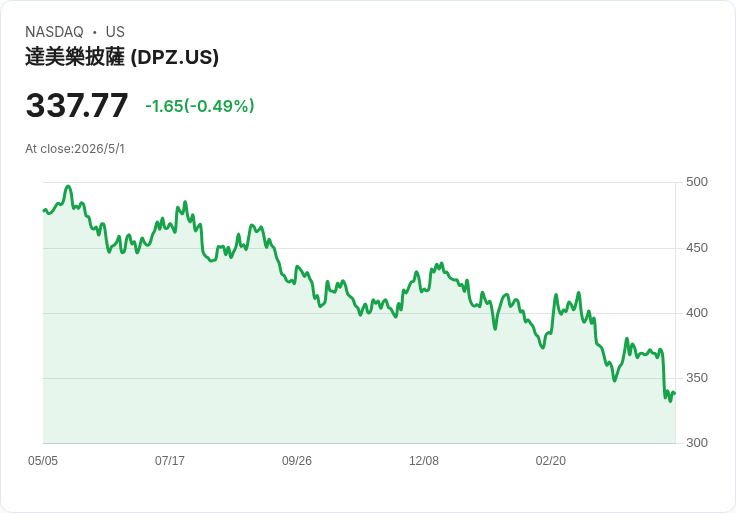Click the latest data point at chart end

coord(675,393)
